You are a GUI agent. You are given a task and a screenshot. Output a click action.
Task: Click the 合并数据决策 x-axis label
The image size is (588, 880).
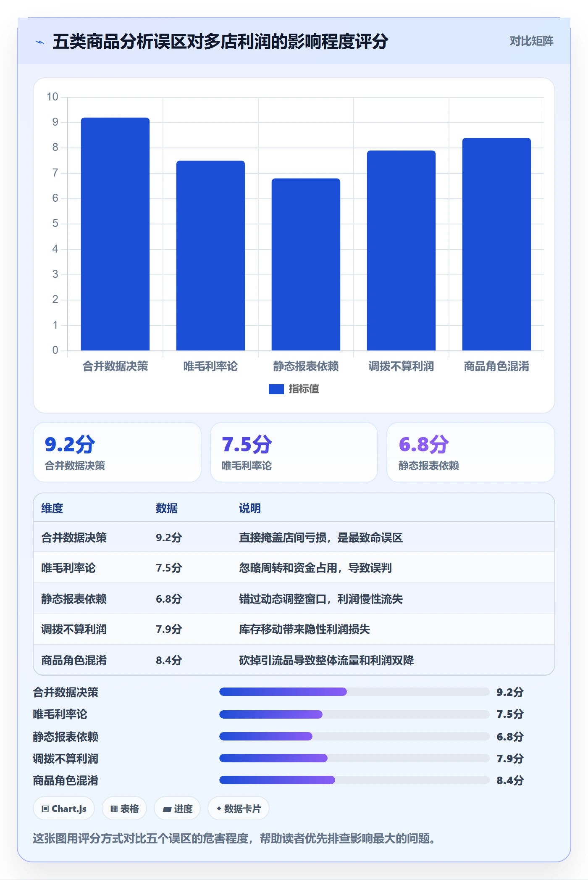[x=115, y=366]
